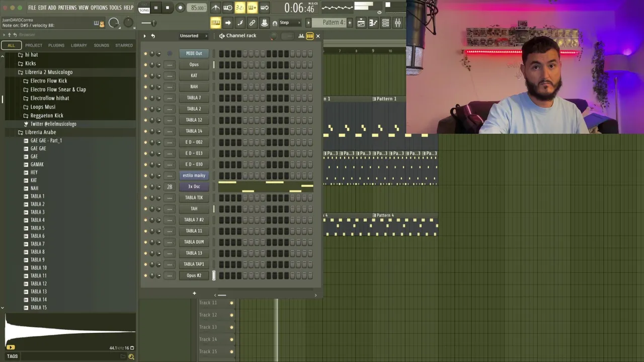This screenshot has width=644, height=362.
Task: Click the Channel rack swing knob
Action: (273, 36)
